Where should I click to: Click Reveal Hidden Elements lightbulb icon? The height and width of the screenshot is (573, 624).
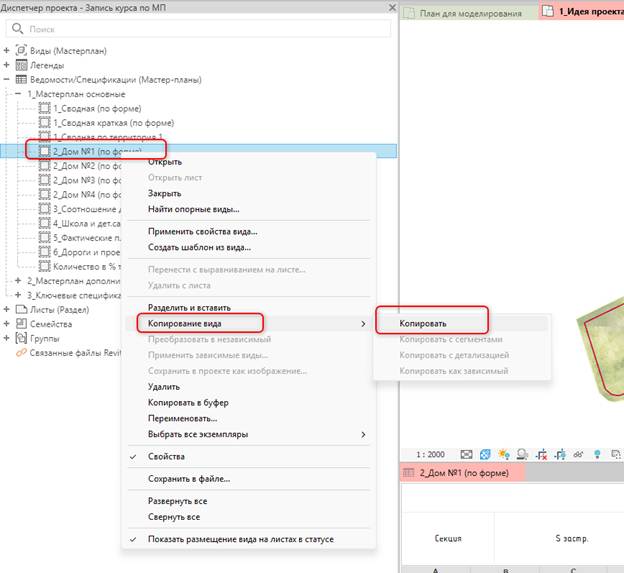(x=597, y=454)
